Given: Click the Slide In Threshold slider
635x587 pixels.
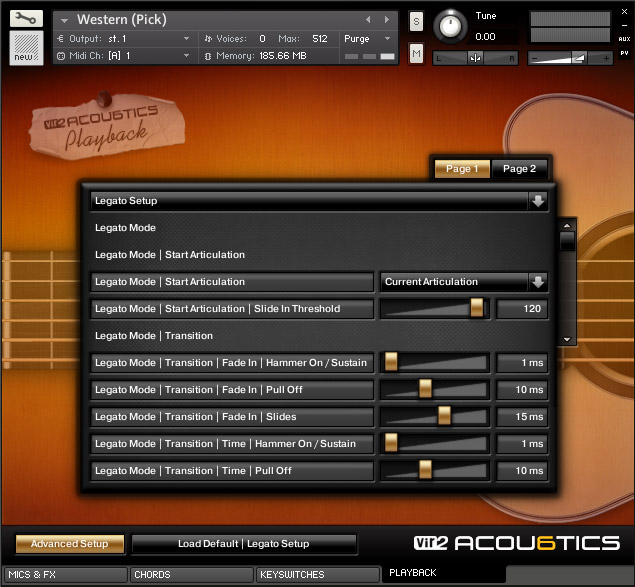Looking at the screenshot, I should [x=434, y=309].
